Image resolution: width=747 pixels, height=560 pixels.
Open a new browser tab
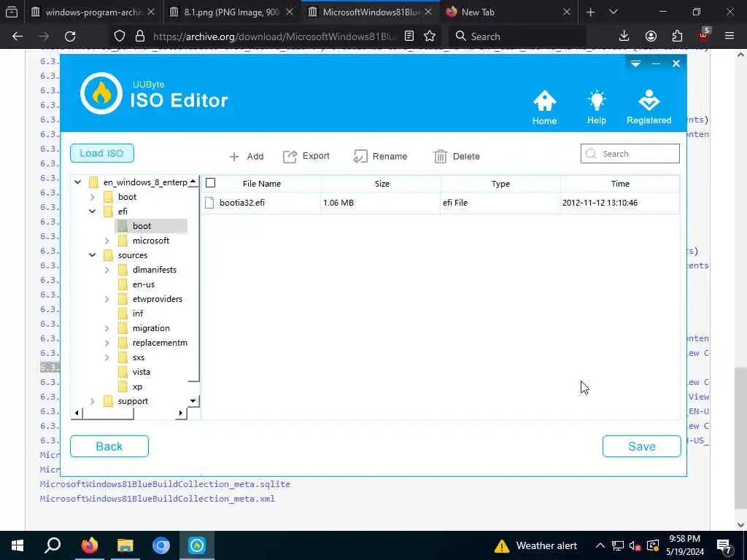point(591,12)
